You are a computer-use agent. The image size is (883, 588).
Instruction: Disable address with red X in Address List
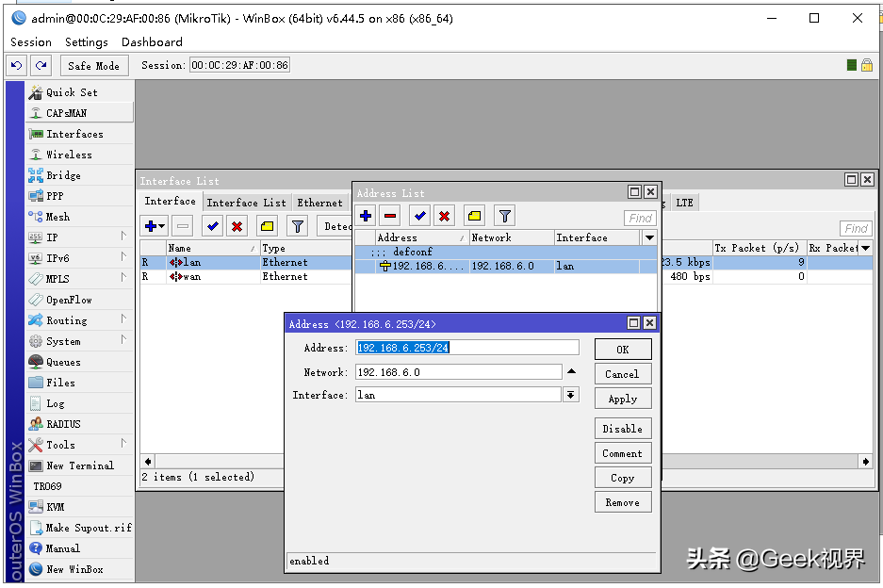[444, 216]
